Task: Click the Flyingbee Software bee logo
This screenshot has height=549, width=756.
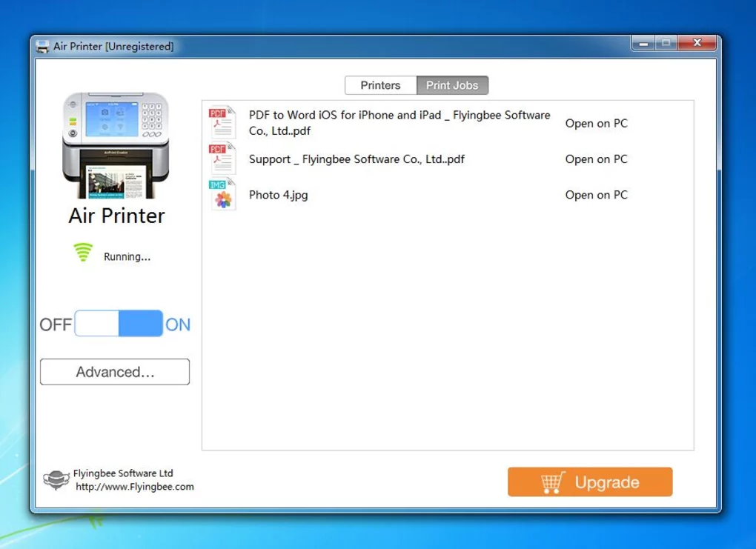Action: pos(56,480)
